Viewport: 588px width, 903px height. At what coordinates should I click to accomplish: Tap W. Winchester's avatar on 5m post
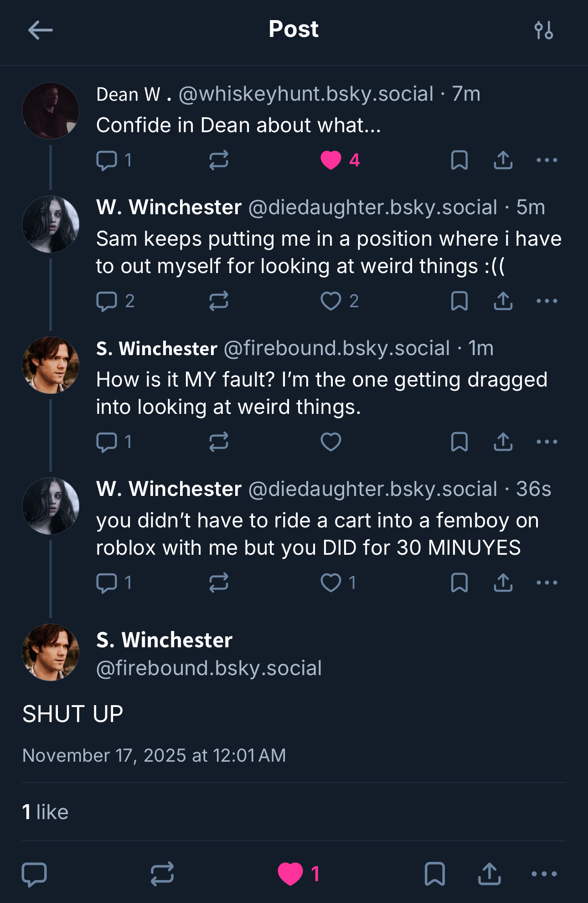(x=51, y=224)
